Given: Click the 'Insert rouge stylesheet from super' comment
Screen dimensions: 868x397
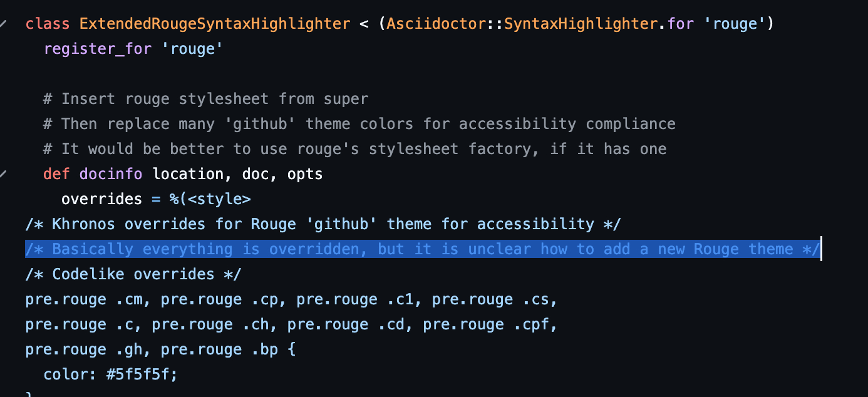Looking at the screenshot, I should (205, 99).
